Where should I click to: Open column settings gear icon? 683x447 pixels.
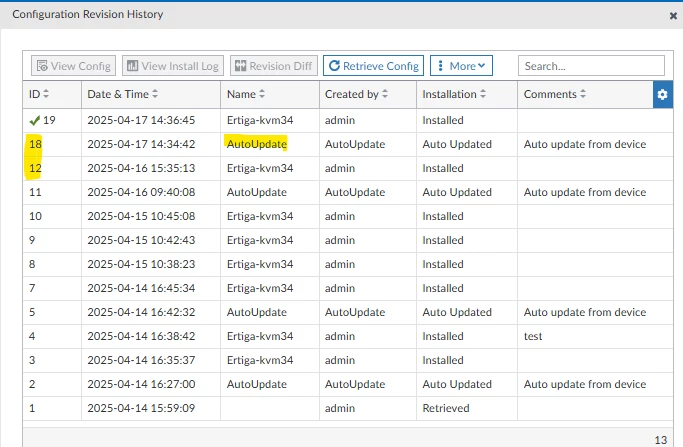[663, 94]
